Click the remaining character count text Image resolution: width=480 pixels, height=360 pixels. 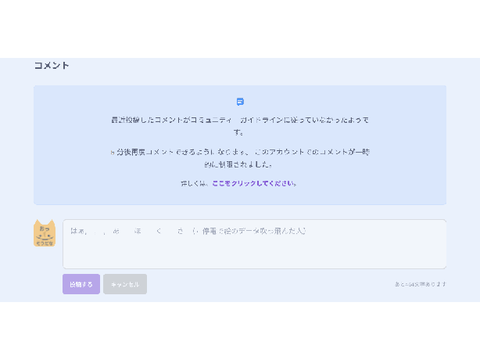[420, 284]
